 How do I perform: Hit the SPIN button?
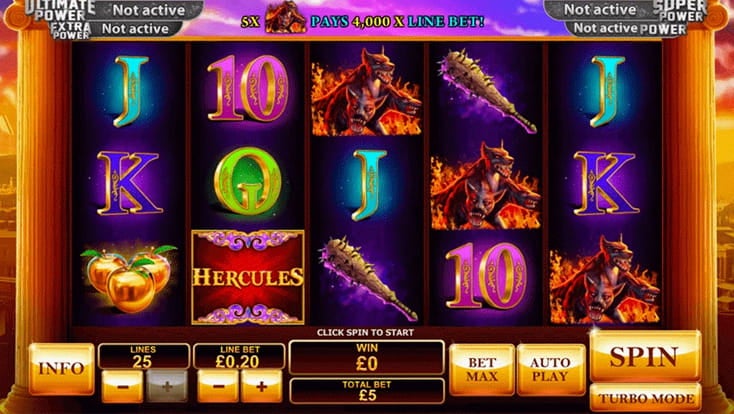[x=645, y=356]
